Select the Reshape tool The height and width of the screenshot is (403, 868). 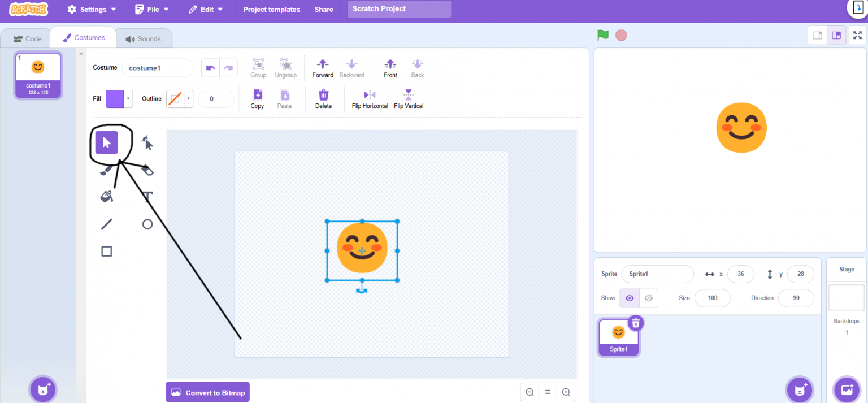(147, 142)
